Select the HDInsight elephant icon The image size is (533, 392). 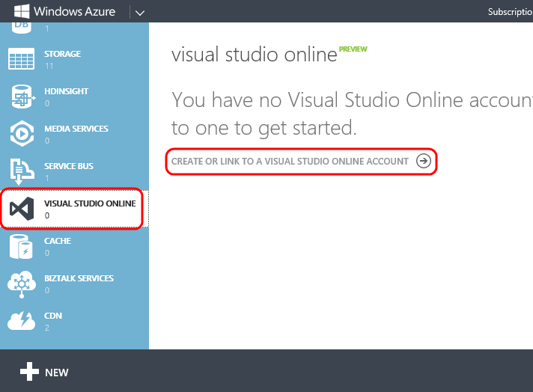22,97
